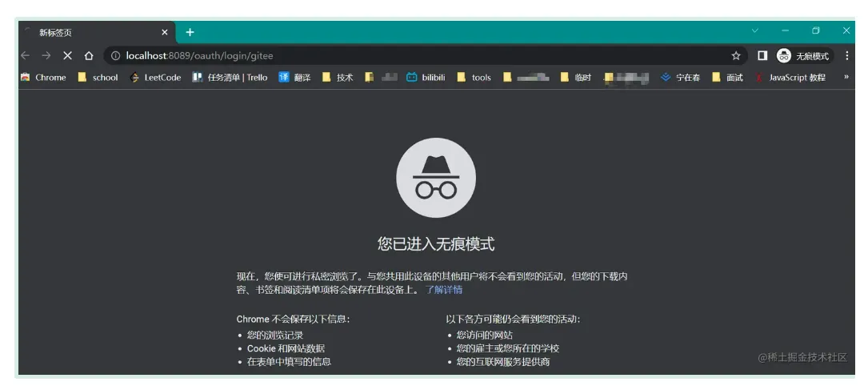Open the Chrome bookmark
The height and width of the screenshot is (386, 868).
(43, 78)
